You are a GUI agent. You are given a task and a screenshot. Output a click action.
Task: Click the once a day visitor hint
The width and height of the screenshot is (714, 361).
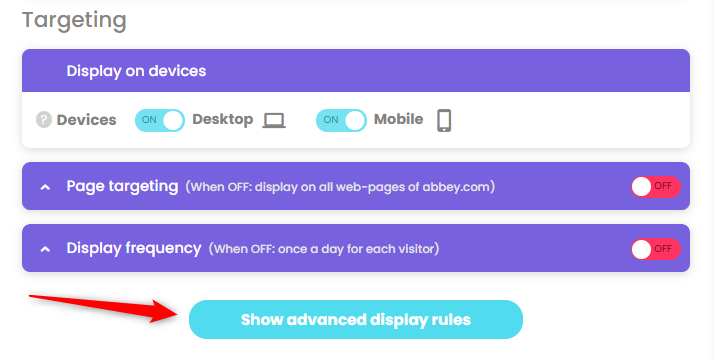click(324, 249)
